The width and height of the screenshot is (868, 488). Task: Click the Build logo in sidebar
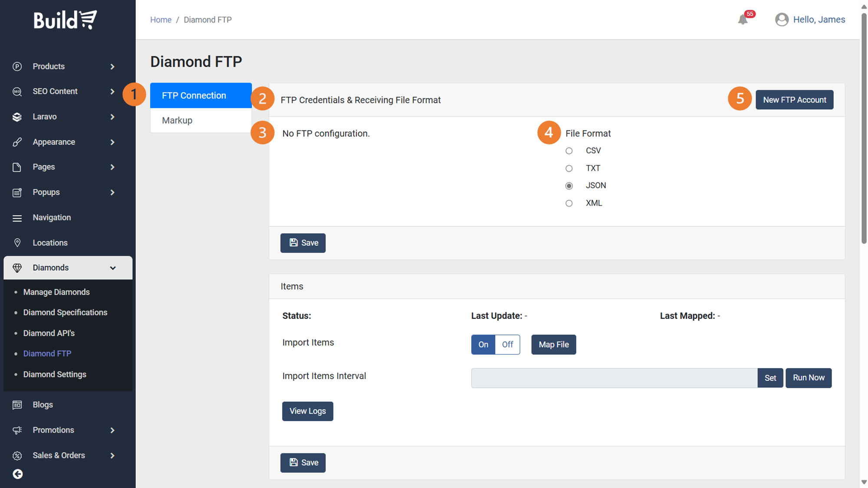point(66,20)
